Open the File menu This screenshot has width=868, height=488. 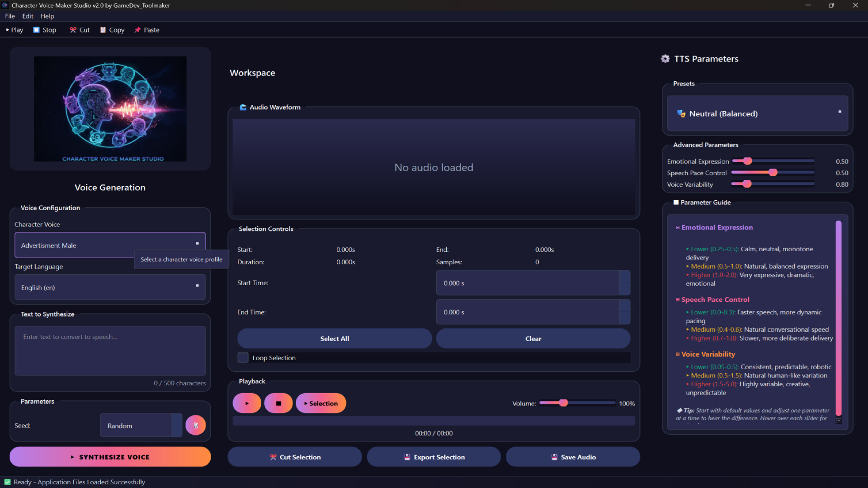tap(9, 16)
